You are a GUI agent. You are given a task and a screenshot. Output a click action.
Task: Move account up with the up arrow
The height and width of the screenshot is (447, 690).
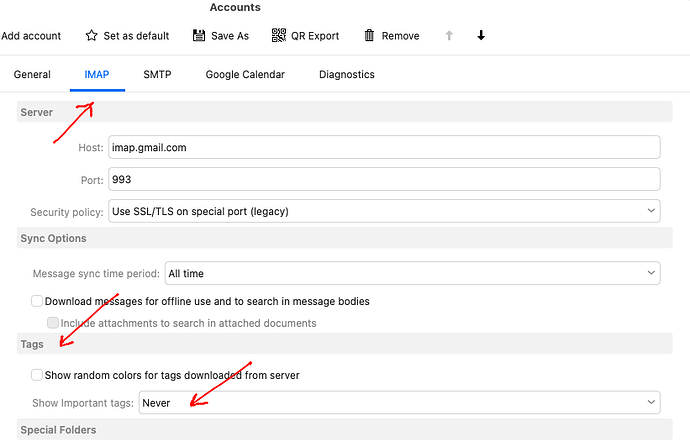pyautogui.click(x=449, y=36)
